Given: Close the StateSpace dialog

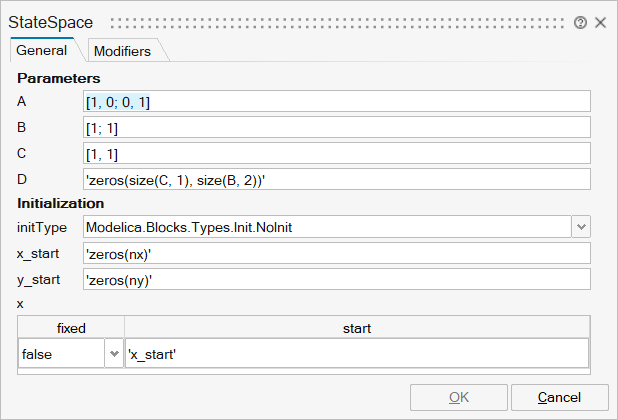Looking at the screenshot, I should (600, 22).
